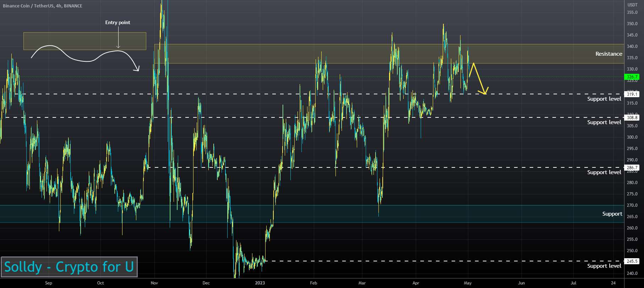Image resolution: width=644 pixels, height=288 pixels.
Task: Click the USDT currency label on price axis
Action: point(632,5)
